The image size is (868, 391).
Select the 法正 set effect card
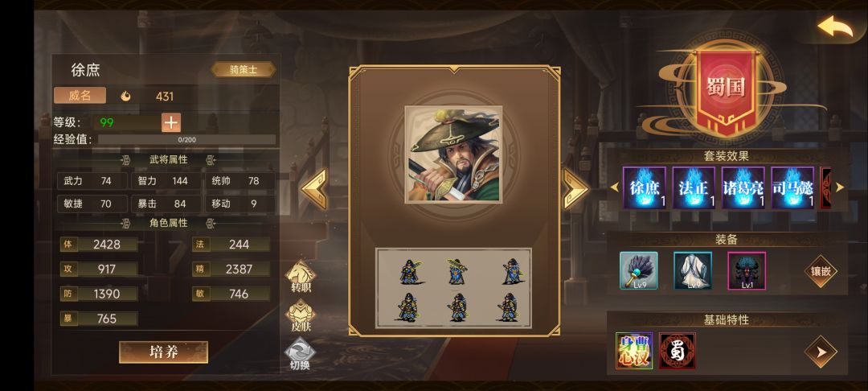coord(694,187)
